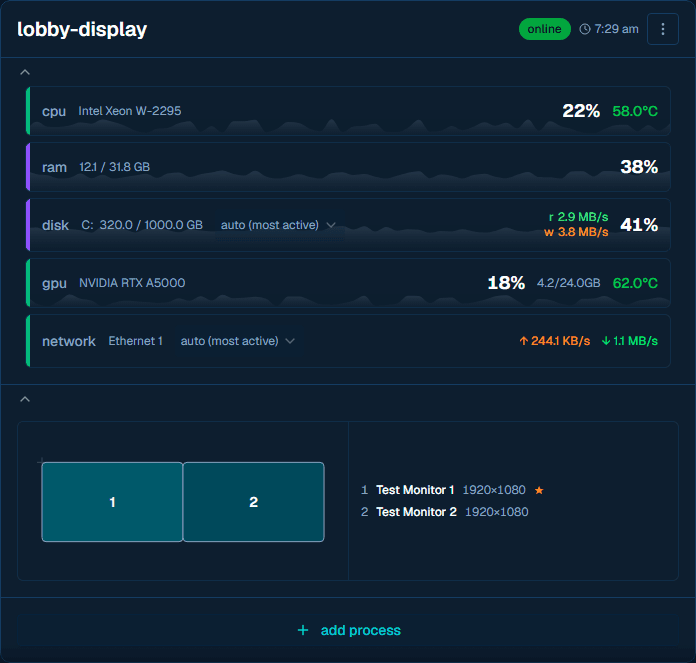Click the network download arrow speed indicator
Screen dimensions: 696x663
coord(629,341)
